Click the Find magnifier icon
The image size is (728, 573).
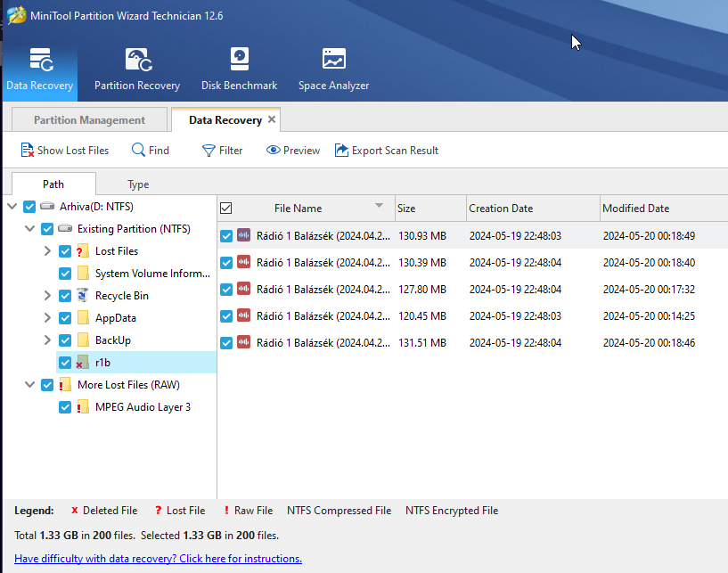pyautogui.click(x=138, y=150)
